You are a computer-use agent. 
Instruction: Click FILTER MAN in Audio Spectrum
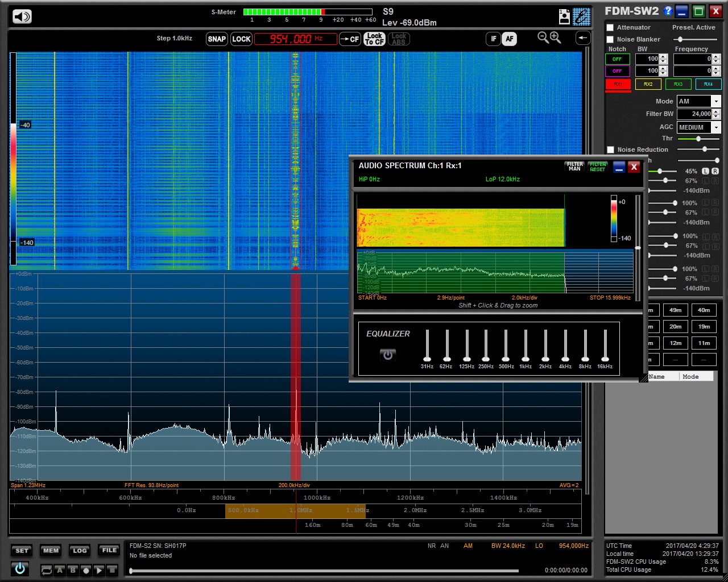pyautogui.click(x=575, y=167)
